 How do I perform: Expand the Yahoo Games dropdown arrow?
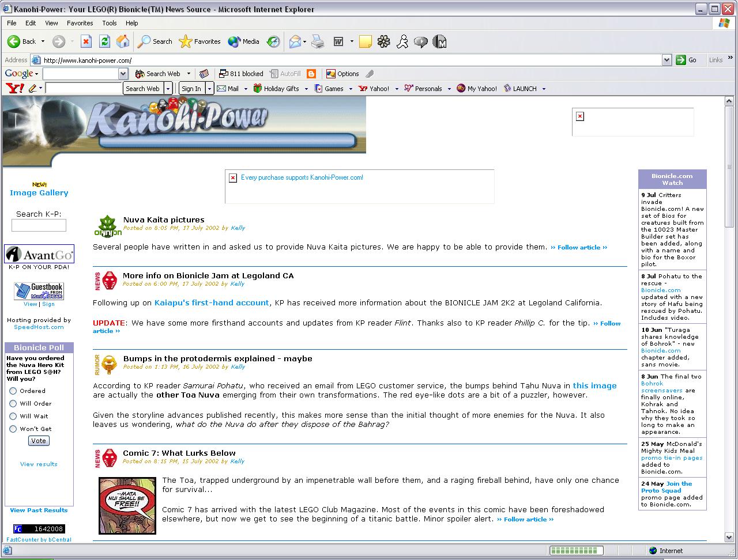(x=351, y=89)
